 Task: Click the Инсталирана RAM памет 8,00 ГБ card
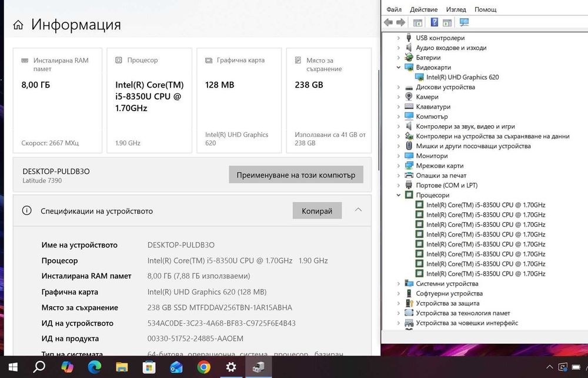(58, 101)
